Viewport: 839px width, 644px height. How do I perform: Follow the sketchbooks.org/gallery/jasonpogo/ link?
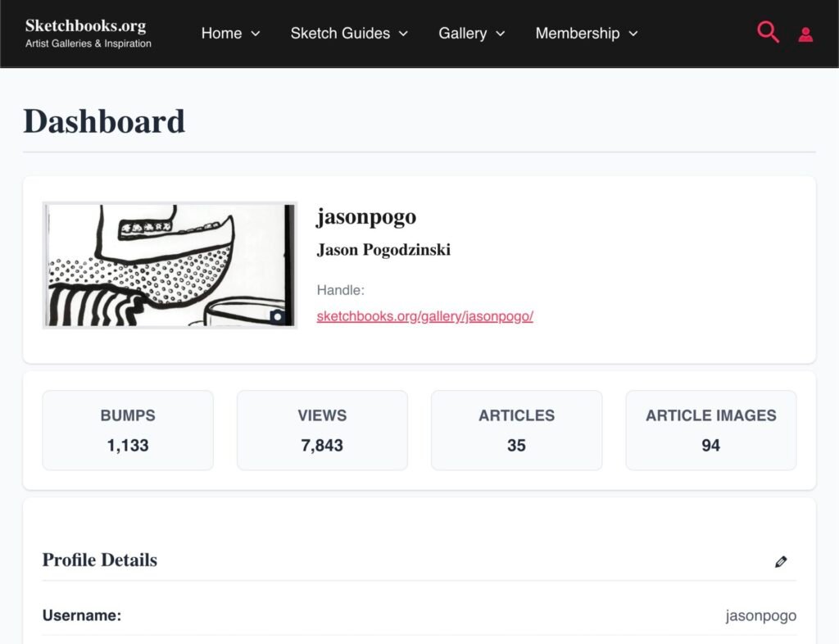point(424,316)
